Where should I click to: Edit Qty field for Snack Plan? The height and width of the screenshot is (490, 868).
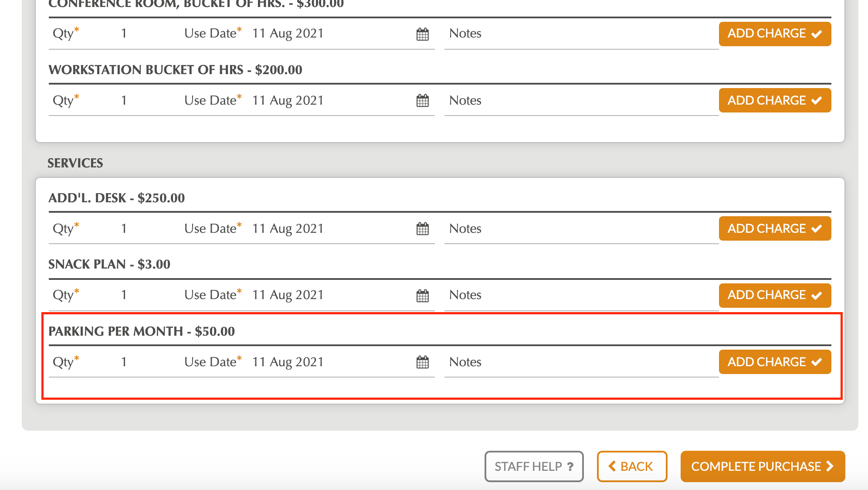[x=124, y=295]
